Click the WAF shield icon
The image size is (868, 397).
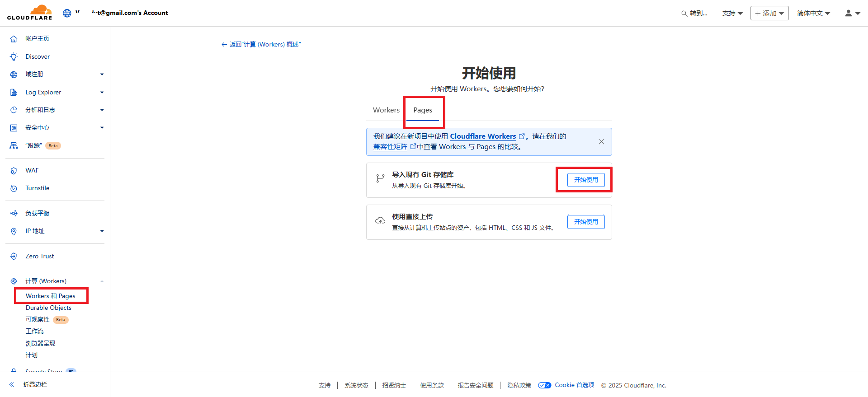pos(14,171)
